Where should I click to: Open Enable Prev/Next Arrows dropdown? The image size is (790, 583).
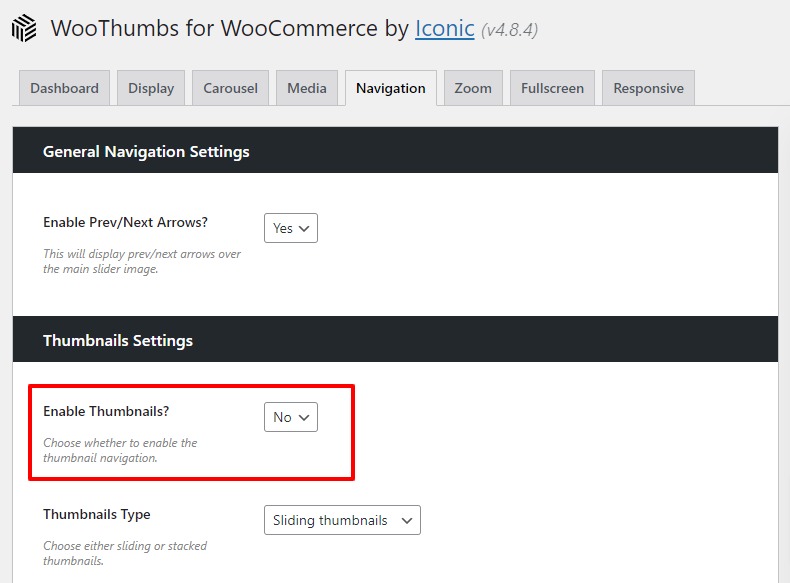click(291, 228)
